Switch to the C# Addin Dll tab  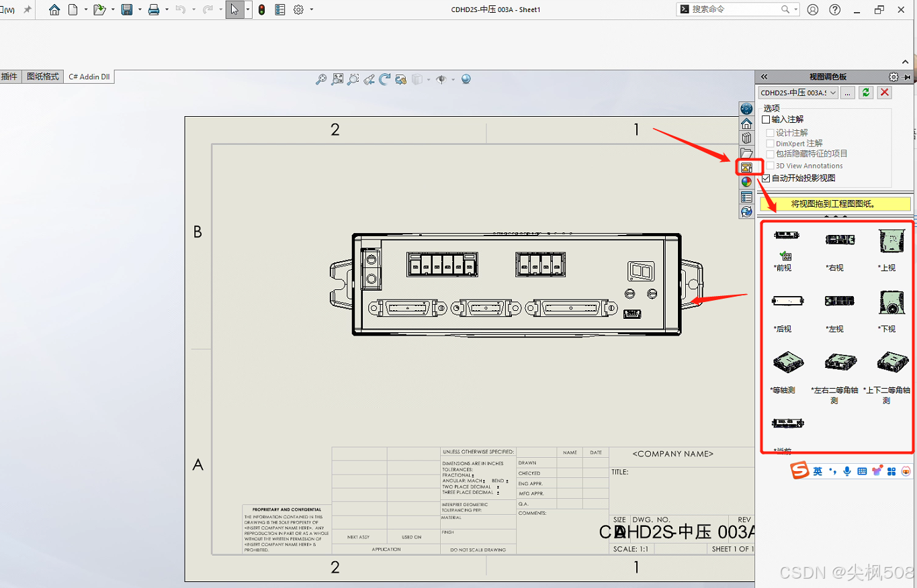(x=89, y=77)
